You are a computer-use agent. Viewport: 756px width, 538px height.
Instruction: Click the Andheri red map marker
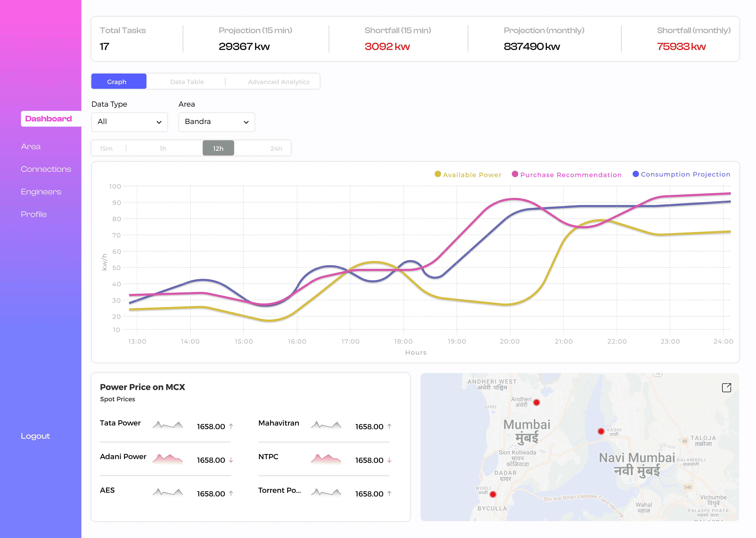click(x=537, y=402)
